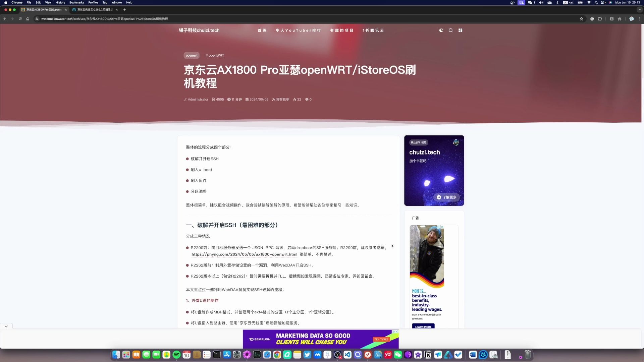Click the author pencil icon beside Administrator

coord(185,99)
